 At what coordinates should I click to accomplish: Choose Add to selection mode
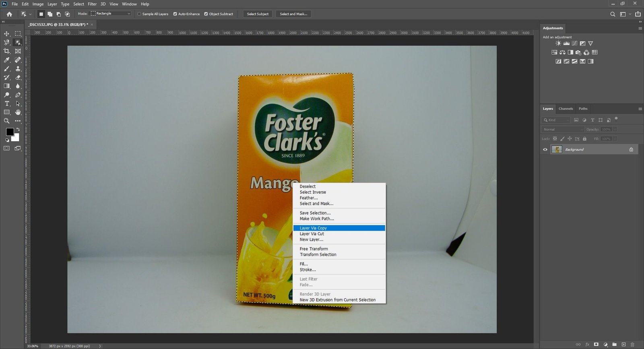click(x=50, y=14)
